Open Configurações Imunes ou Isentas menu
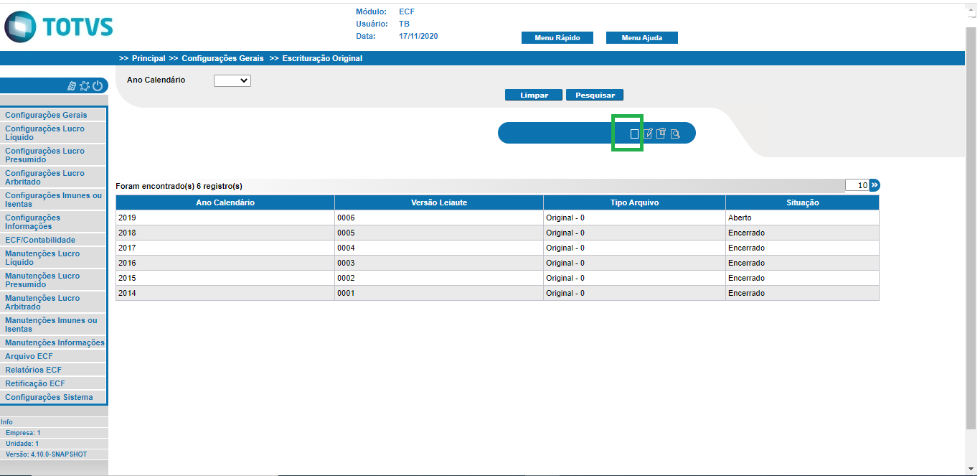 click(54, 200)
